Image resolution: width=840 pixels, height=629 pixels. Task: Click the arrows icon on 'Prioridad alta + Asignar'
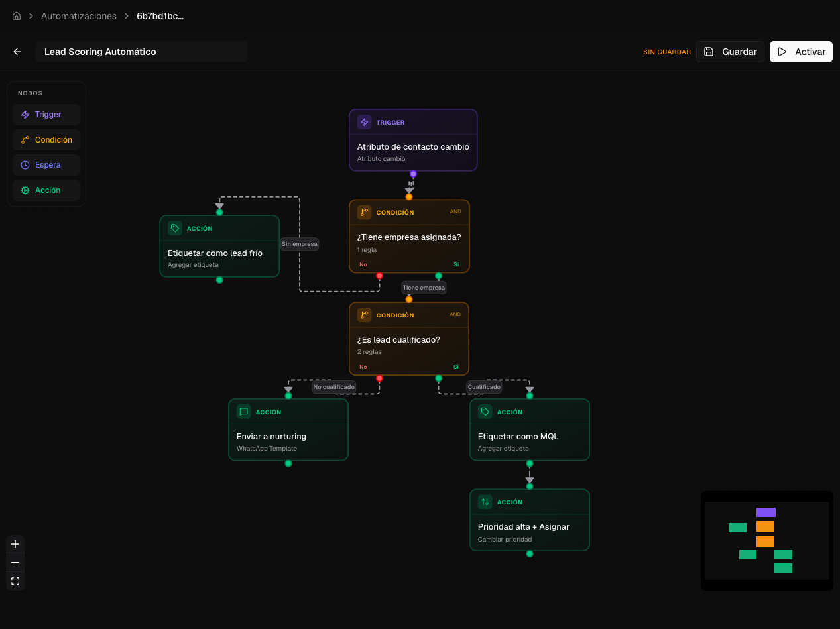(x=484, y=502)
